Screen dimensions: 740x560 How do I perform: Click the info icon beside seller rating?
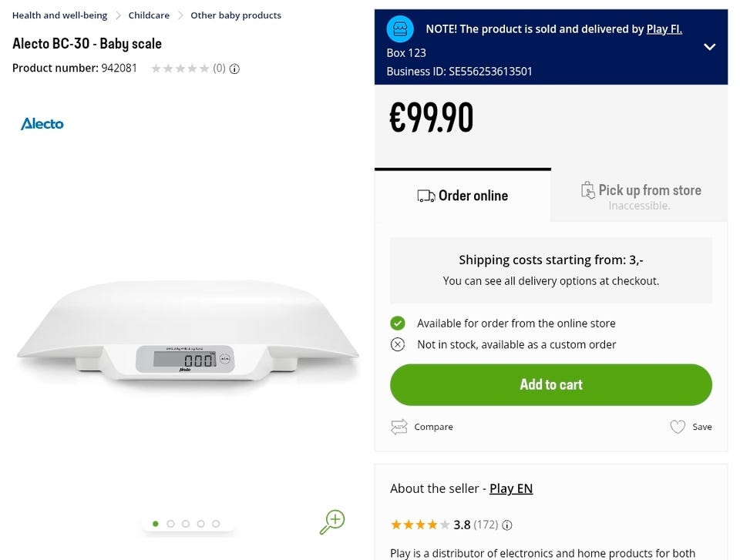[507, 525]
